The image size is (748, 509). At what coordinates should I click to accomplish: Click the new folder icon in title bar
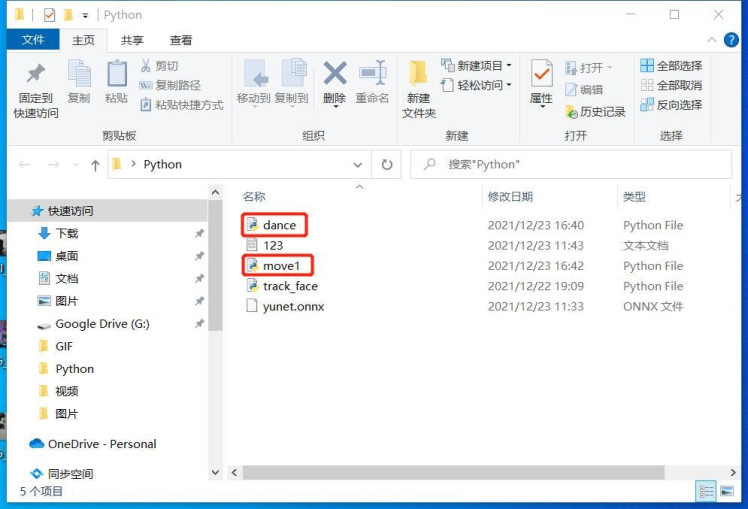(68, 15)
